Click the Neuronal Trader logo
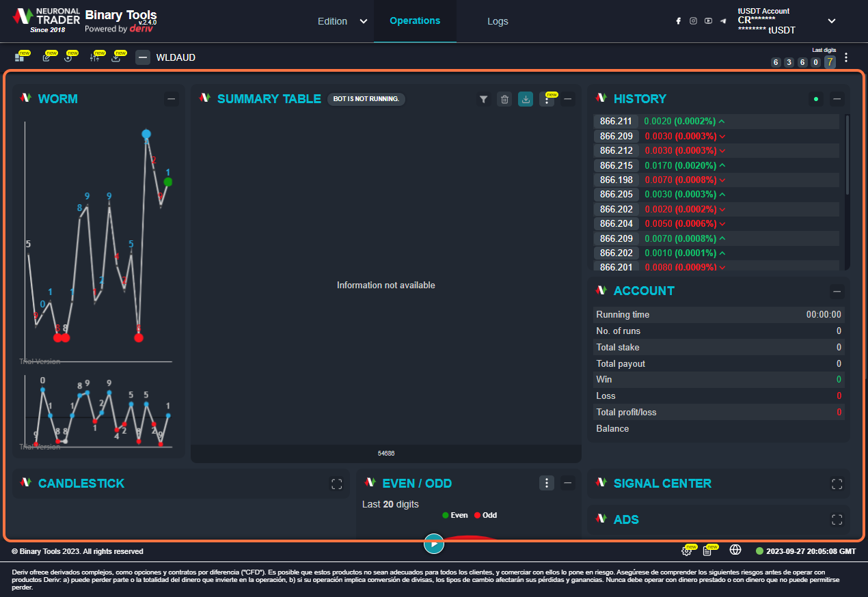Image resolution: width=868 pixels, height=597 pixels. [46, 20]
